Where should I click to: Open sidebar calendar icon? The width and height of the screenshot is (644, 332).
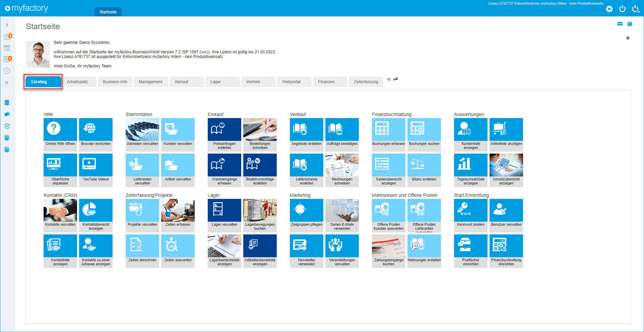(x=7, y=48)
